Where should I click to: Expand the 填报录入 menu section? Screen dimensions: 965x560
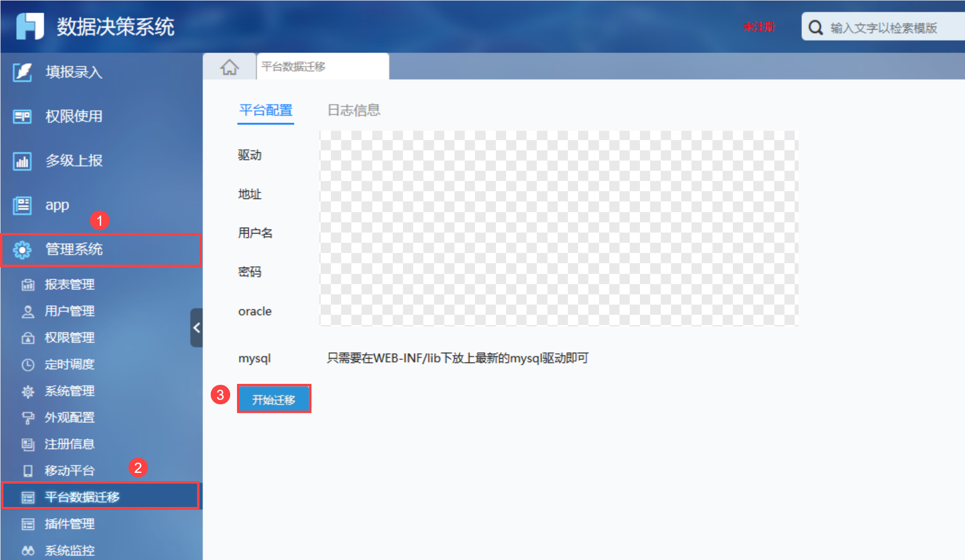(x=74, y=72)
